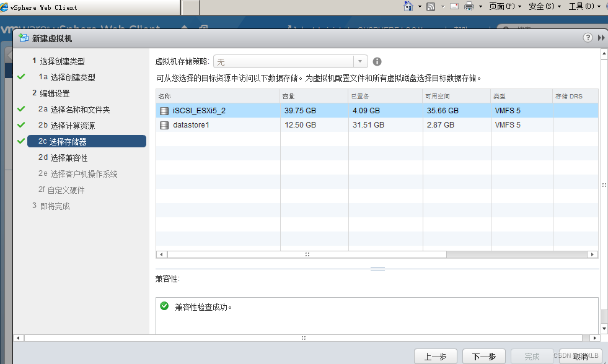608x364 pixels.
Task: Open the home button dropdown arrow
Action: tap(420, 7)
